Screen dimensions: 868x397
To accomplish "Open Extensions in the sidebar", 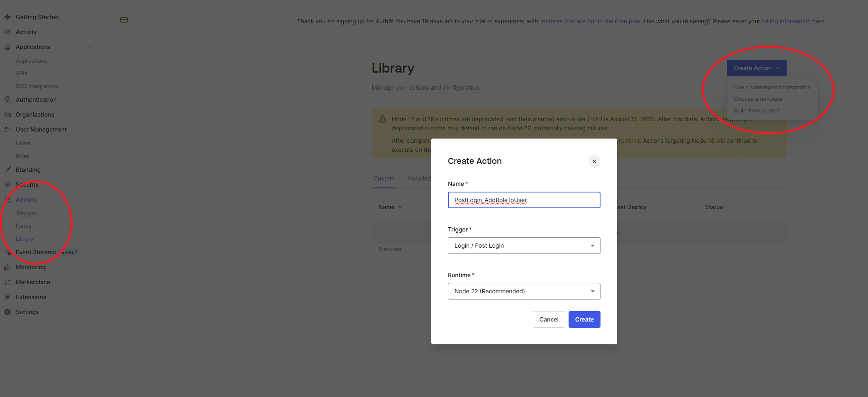I will (31, 297).
